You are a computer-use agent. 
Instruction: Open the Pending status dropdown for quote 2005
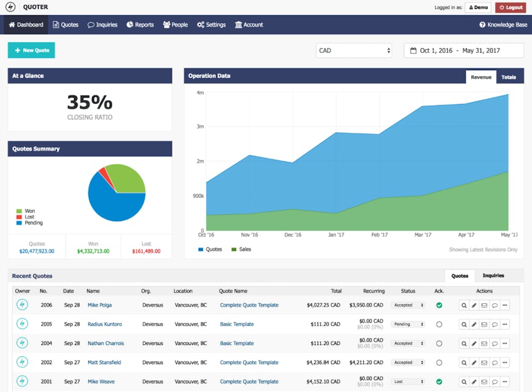pos(407,325)
